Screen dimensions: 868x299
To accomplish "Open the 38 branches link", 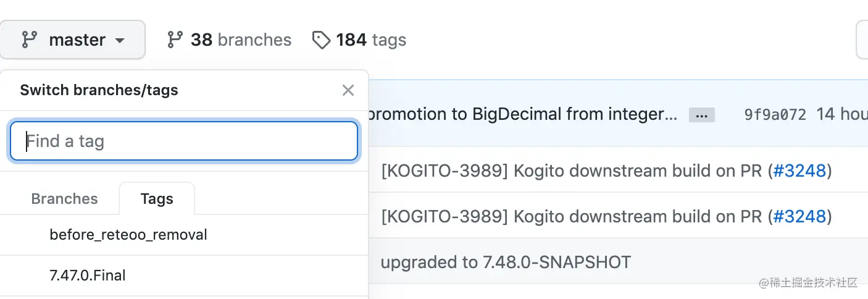I will [x=229, y=40].
